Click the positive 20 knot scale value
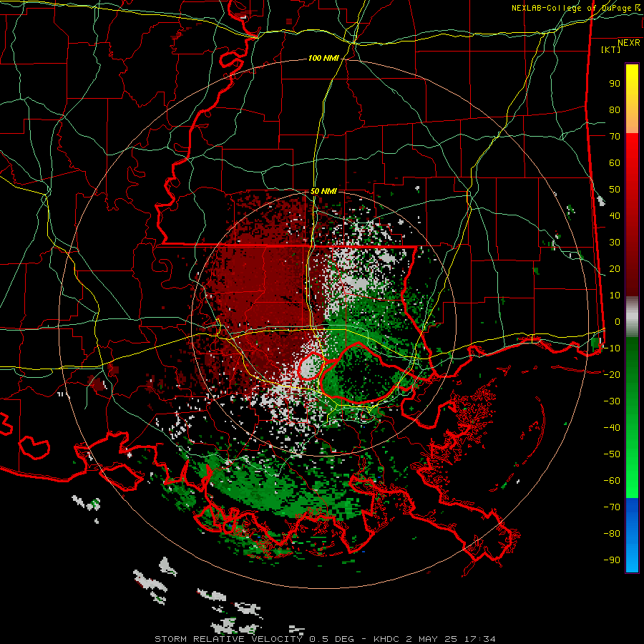644x644 pixels. click(615, 269)
